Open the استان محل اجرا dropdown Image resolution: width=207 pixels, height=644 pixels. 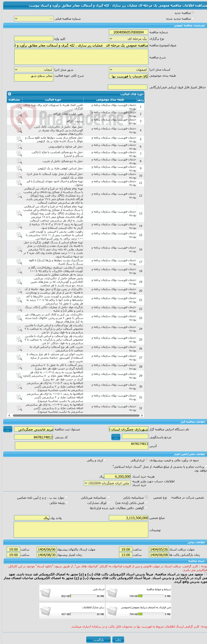[128, 70]
